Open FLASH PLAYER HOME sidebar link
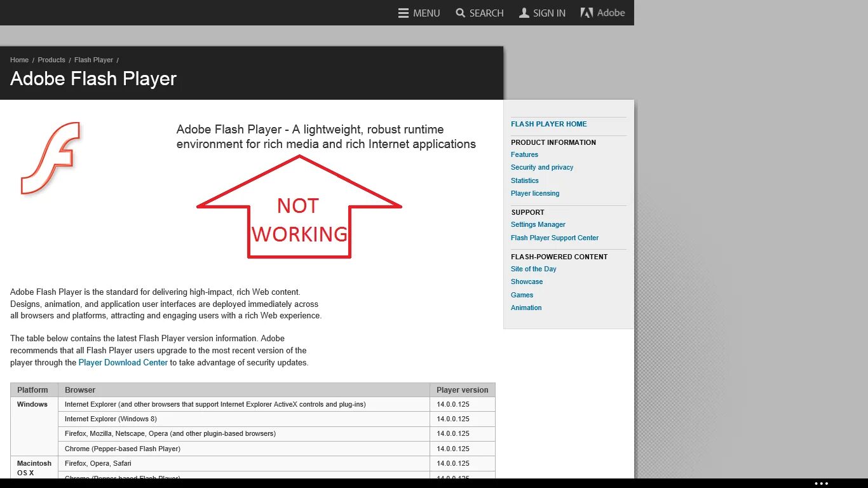The width and height of the screenshot is (868, 488). (x=549, y=124)
